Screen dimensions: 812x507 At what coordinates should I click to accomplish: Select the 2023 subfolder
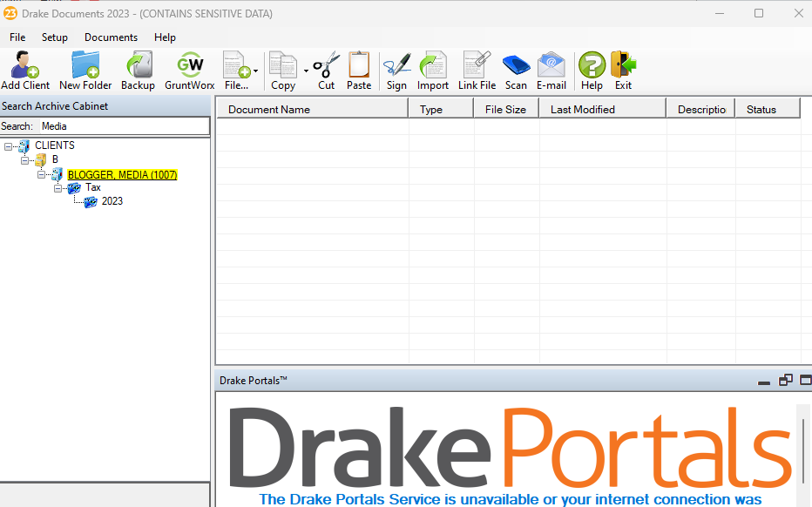click(112, 201)
